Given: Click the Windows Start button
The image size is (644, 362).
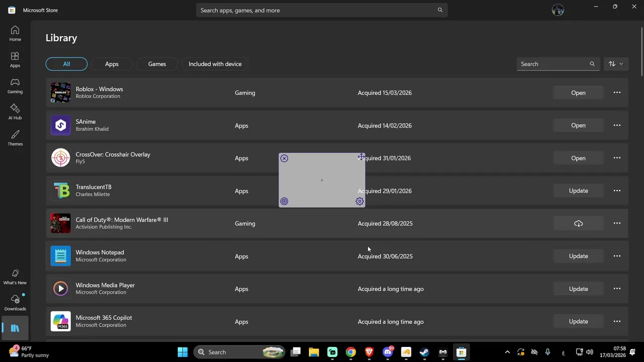Looking at the screenshot, I should pyautogui.click(x=183, y=352).
